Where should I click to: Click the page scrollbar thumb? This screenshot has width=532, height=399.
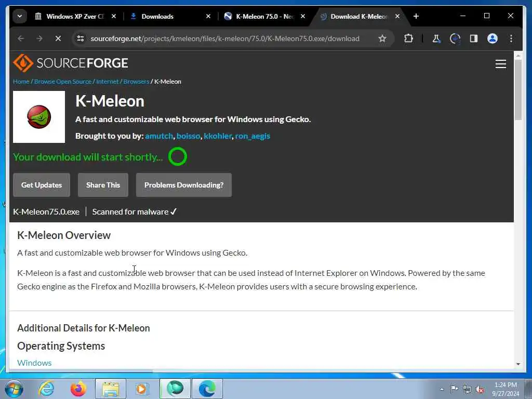[518, 89]
